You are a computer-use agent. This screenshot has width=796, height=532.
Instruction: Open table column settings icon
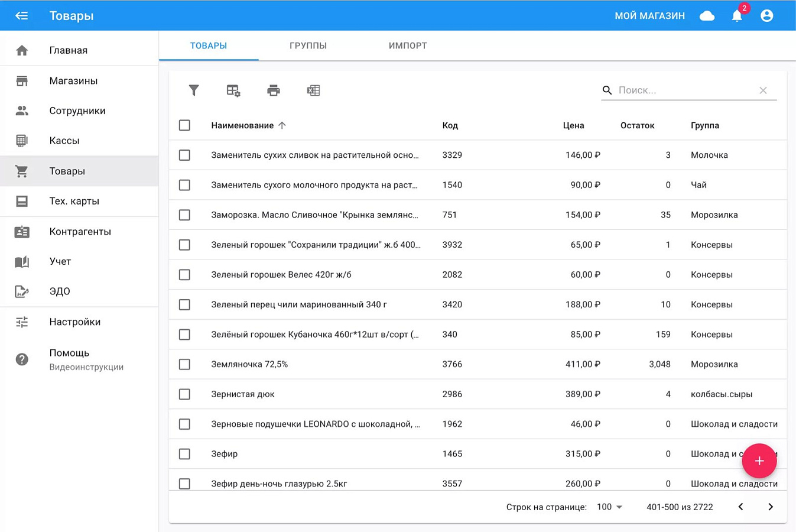pos(233,90)
